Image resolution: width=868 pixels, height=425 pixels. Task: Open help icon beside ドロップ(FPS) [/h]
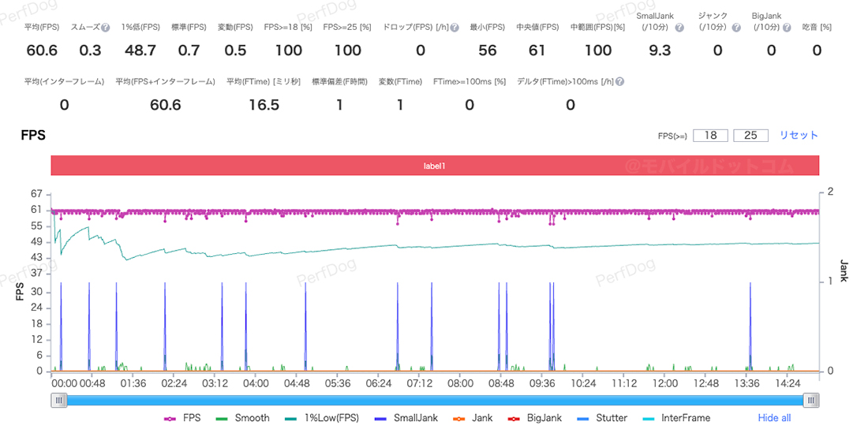455,28
